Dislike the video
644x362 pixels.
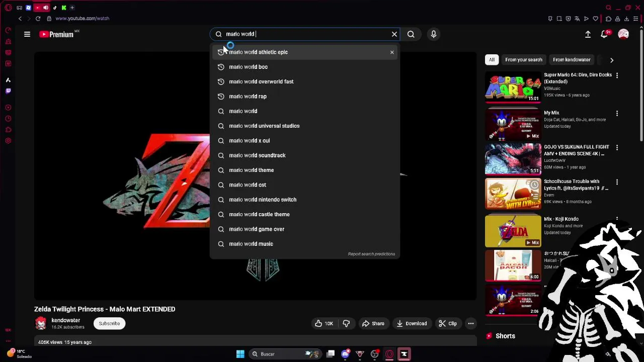coord(346,324)
